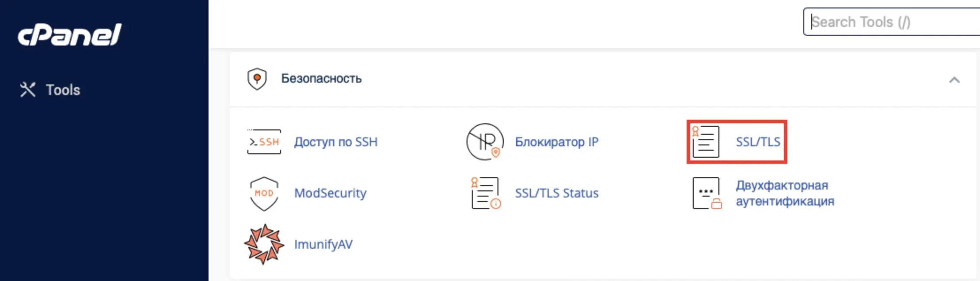Open Двухфакторная аутентификация link

pos(785,193)
